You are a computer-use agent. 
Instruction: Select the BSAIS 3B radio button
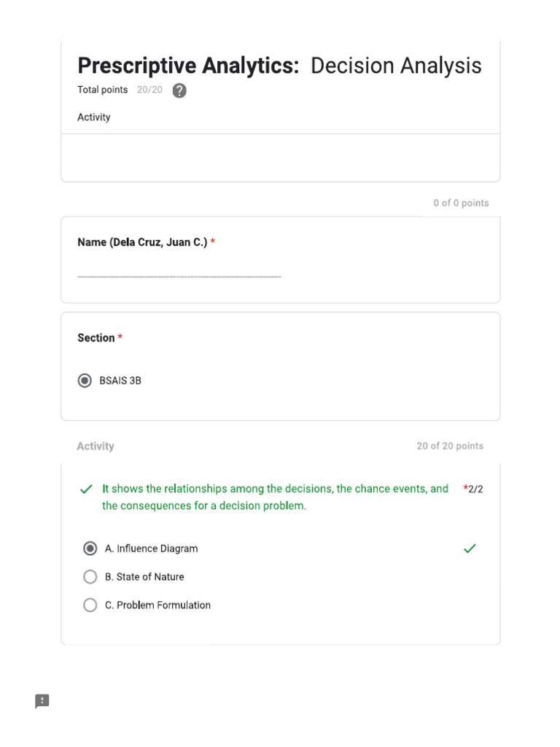tap(85, 380)
